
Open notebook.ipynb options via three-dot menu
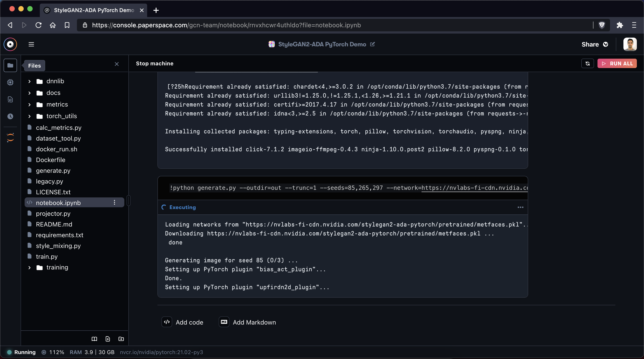tap(114, 203)
